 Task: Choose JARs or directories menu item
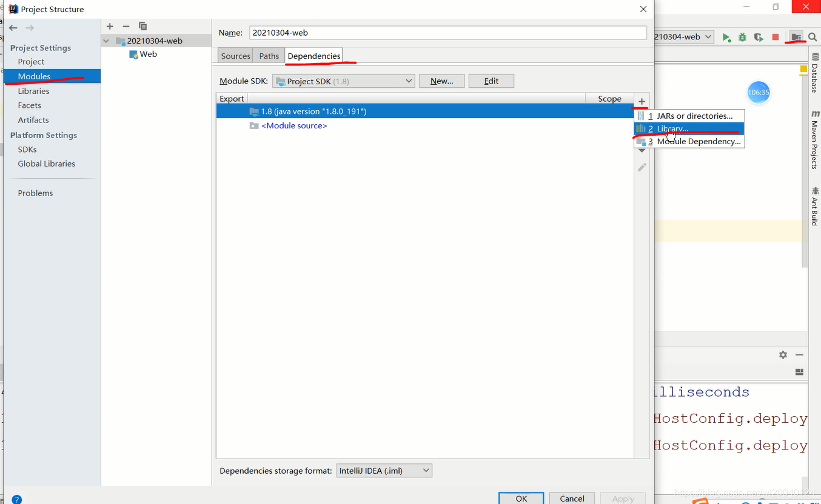pyautogui.click(x=689, y=116)
